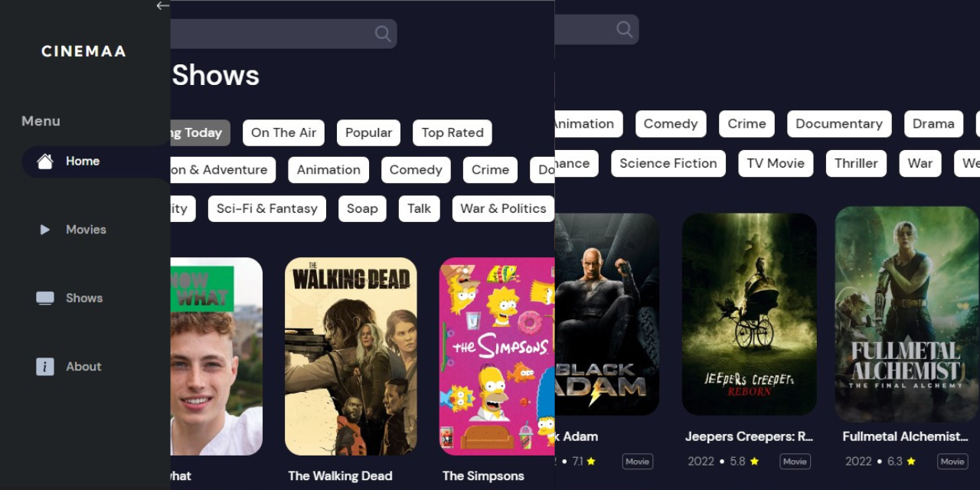Open the Now What show poster
980x490 pixels.
pyautogui.click(x=217, y=357)
